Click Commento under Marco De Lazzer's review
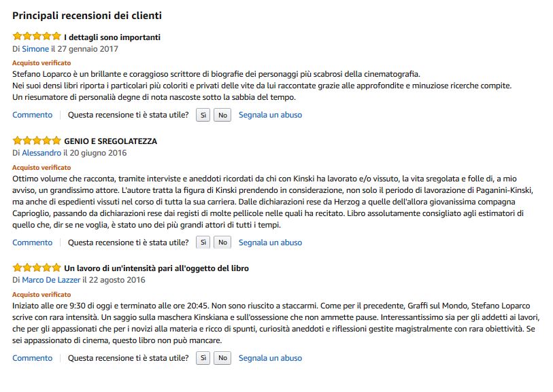 coord(32,358)
